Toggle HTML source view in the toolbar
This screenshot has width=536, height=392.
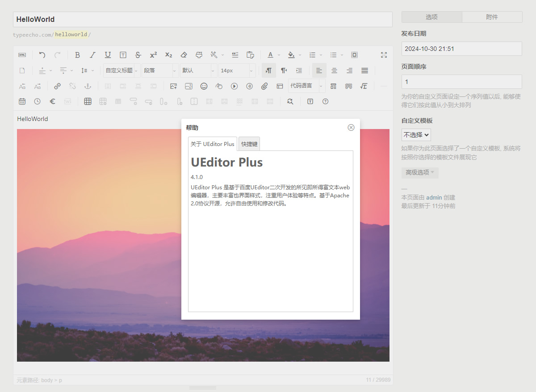coord(22,55)
